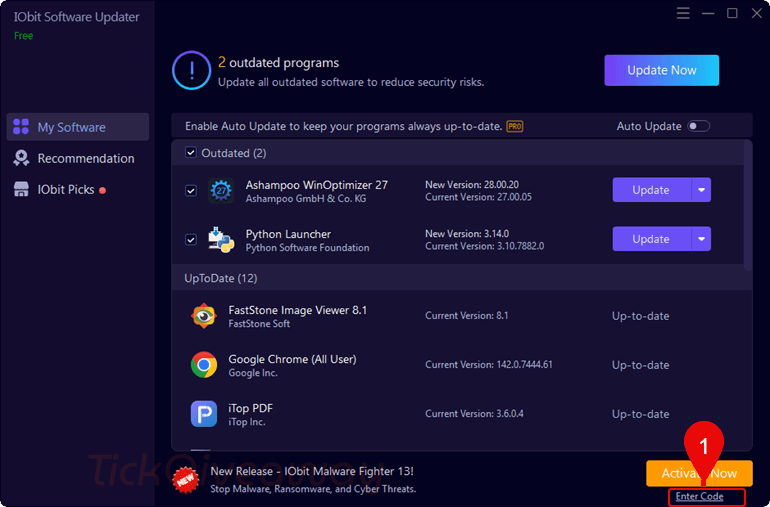This screenshot has height=507, width=770.
Task: Click the iTop PDF name
Action: pyautogui.click(x=250, y=408)
